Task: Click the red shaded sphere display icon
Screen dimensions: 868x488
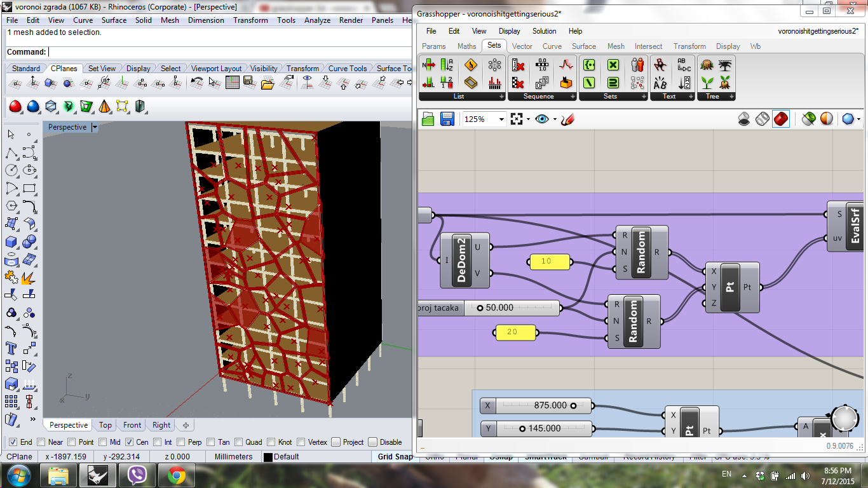Action: (15, 106)
